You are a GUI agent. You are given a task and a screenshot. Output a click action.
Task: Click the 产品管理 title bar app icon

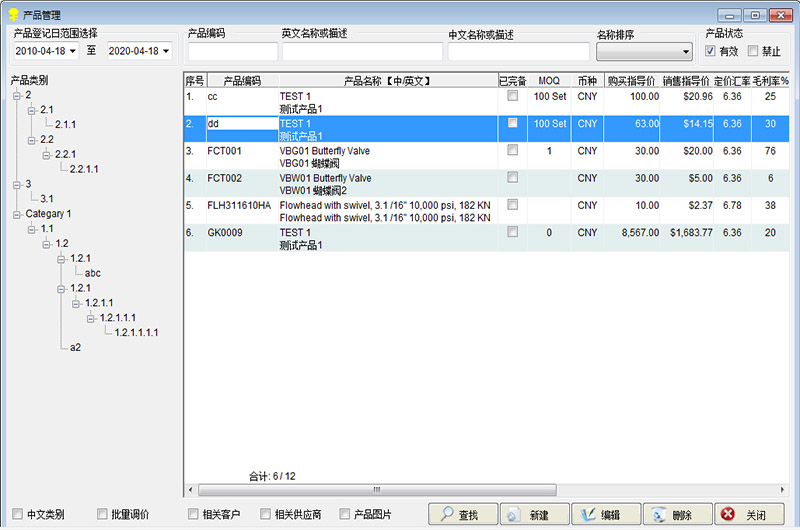click(x=12, y=15)
